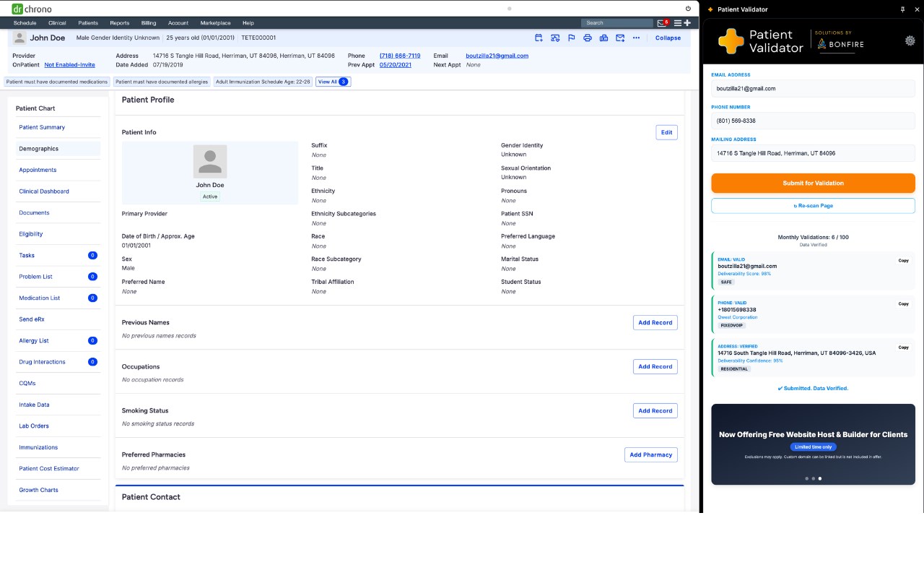Click the Phone Number input field

pos(813,121)
